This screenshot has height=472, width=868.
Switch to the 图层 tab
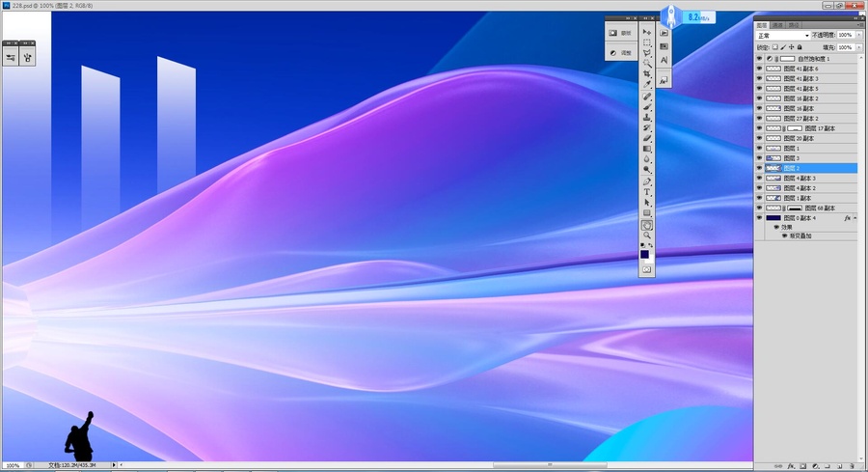[x=762, y=25]
